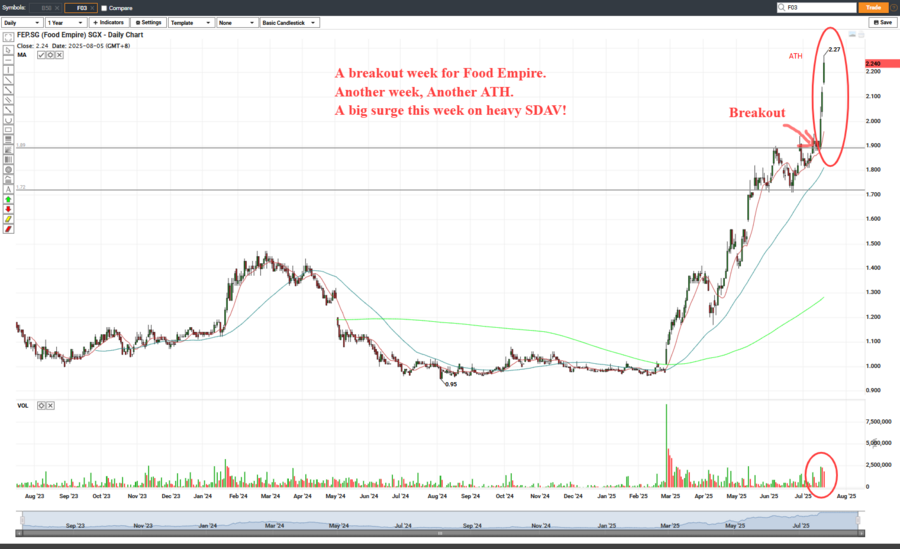900x549 pixels.
Task: Click the Indicators button
Action: (109, 23)
